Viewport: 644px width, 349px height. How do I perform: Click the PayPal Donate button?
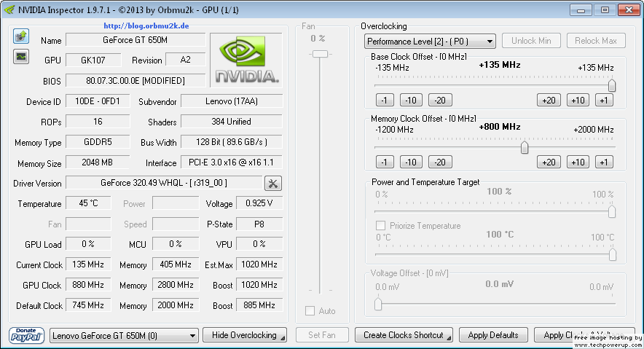(x=27, y=335)
